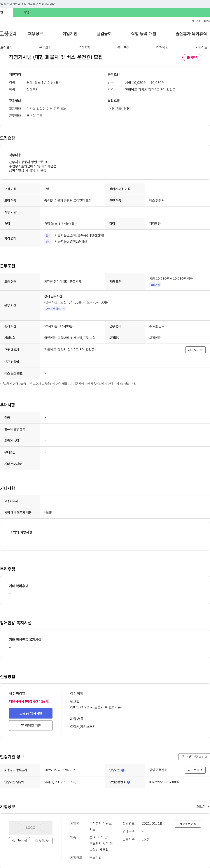Click the 식사 제공 (1식) benefit tag

119,108
